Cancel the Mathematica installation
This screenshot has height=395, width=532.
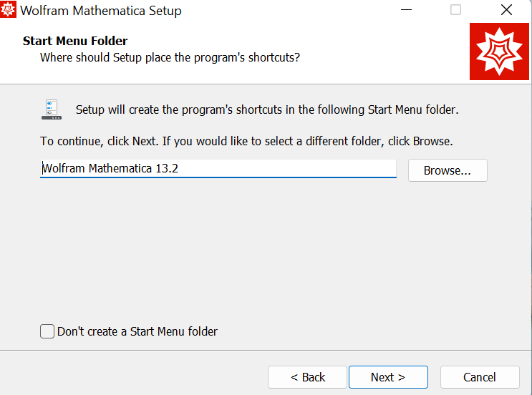tap(479, 377)
